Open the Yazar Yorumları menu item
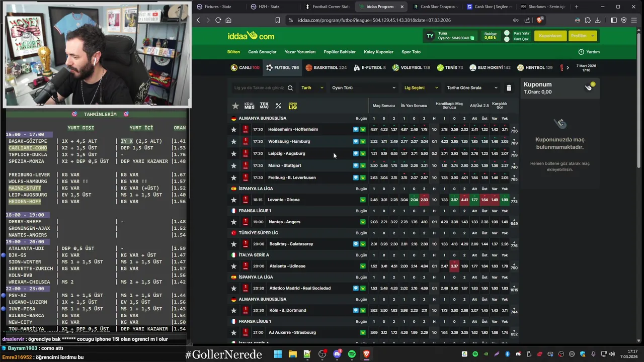Viewport: 644px width, 362px height. tap(300, 52)
